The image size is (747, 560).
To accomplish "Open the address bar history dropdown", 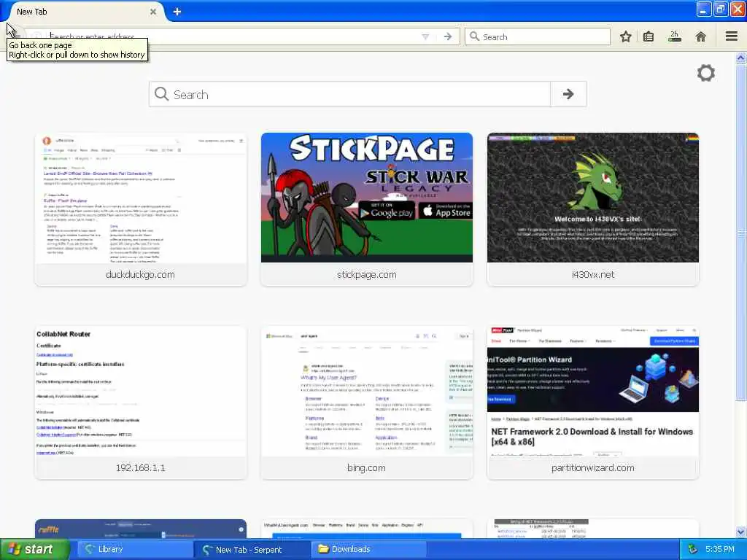I will [425, 36].
